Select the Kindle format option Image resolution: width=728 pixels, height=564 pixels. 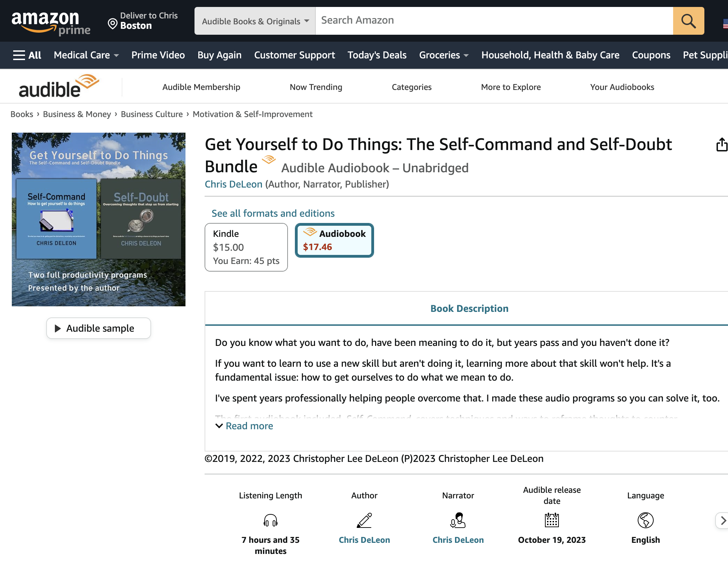click(x=246, y=247)
